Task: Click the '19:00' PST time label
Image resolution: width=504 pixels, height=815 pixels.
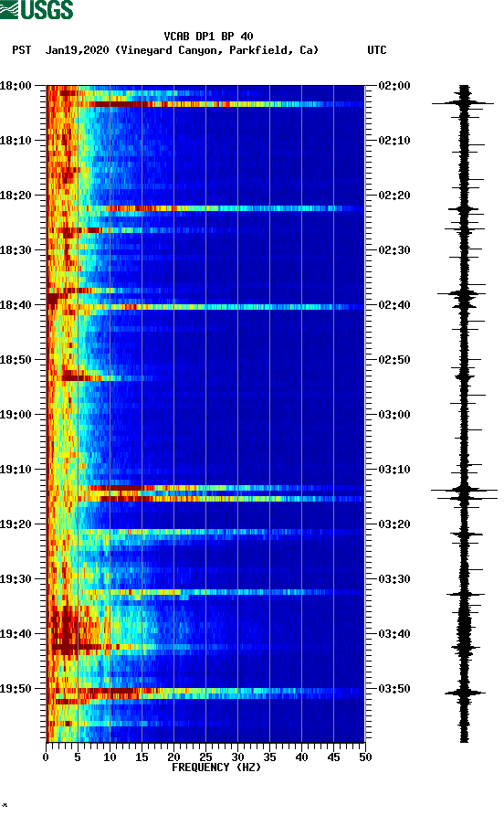Action: [x=16, y=415]
